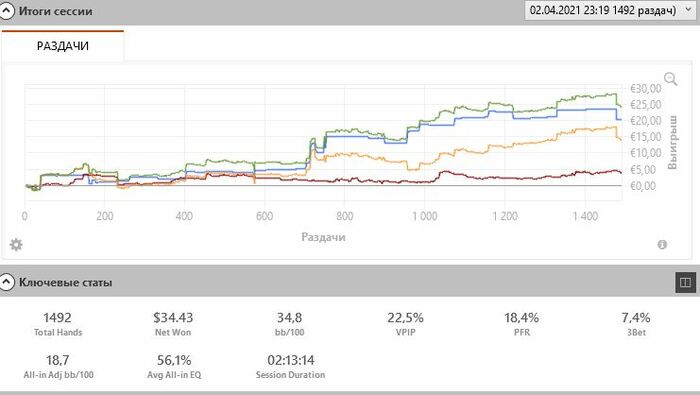Image resolution: width=700 pixels, height=395 pixels.
Task: Click the All-in Adj bb/100 stat
Action: 58,366
